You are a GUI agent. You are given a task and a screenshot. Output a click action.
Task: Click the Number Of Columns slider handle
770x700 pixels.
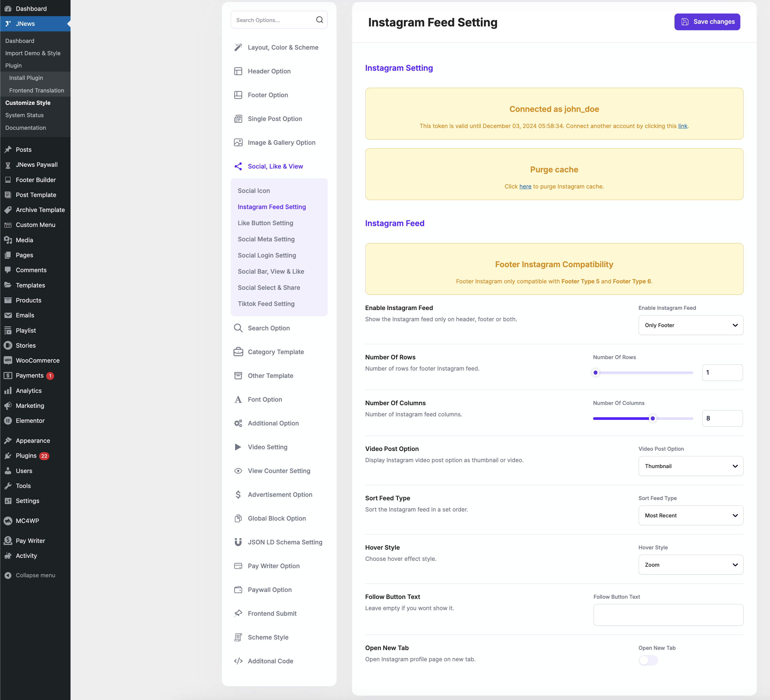tap(653, 418)
